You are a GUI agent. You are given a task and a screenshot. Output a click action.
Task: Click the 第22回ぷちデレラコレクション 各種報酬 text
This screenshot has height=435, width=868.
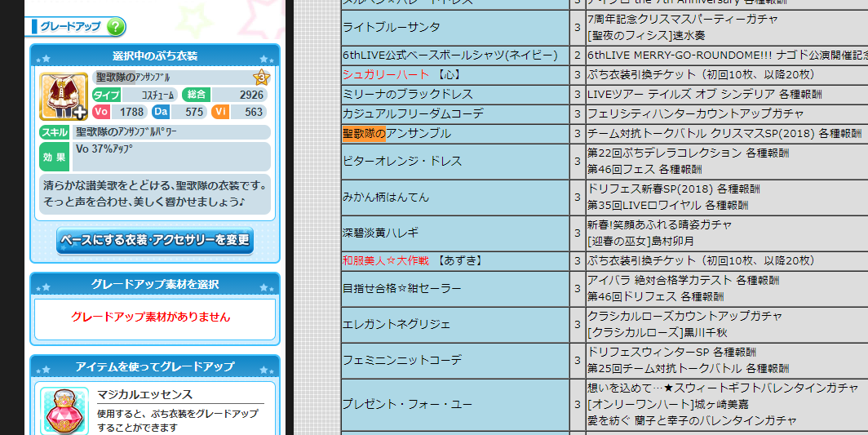(688, 153)
